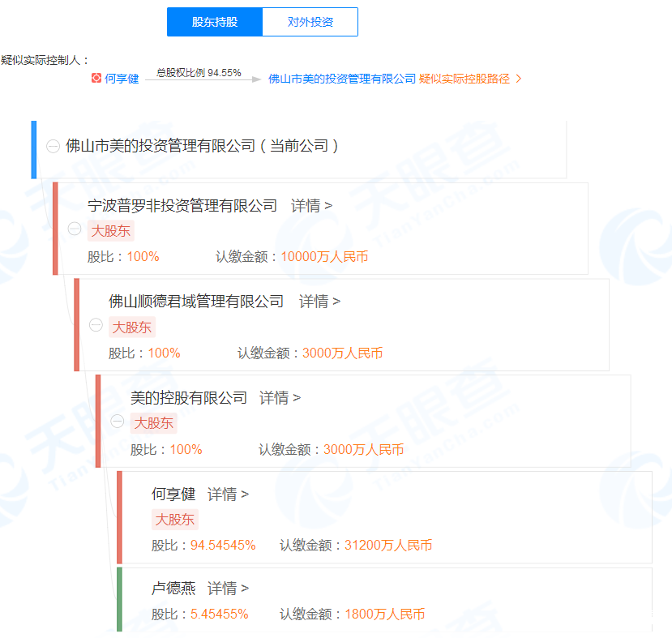Open 详情 for 宁波普罗非投资管理有限公司
This screenshot has width=672, height=638.
click(311, 206)
